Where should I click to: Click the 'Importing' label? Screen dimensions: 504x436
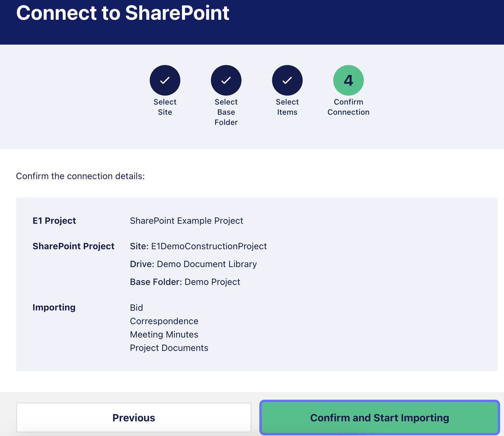pyautogui.click(x=54, y=308)
